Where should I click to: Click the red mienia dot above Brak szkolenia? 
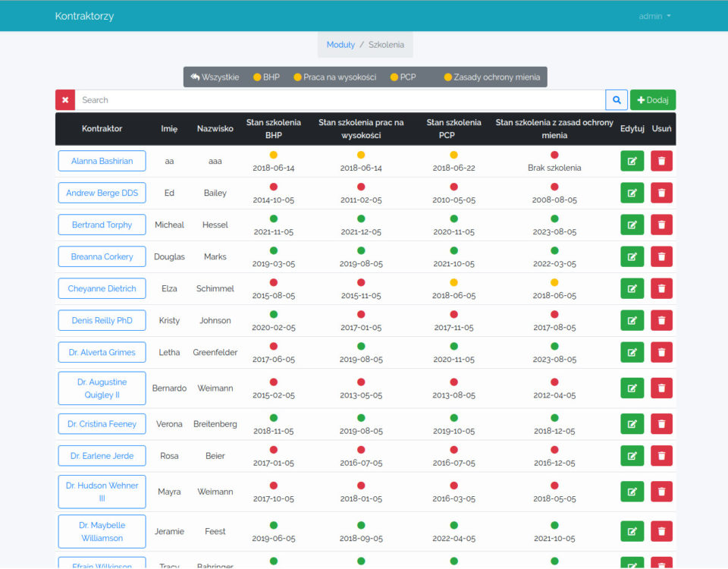tap(554, 155)
